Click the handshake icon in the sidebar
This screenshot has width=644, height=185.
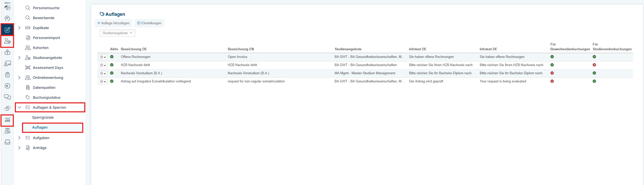(7, 108)
